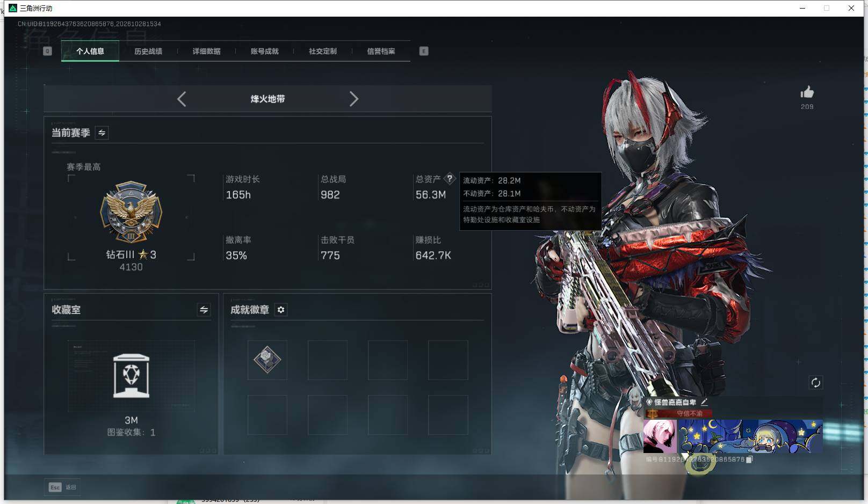Select the 个人信息 tab
This screenshot has width=868, height=504.
click(x=90, y=52)
